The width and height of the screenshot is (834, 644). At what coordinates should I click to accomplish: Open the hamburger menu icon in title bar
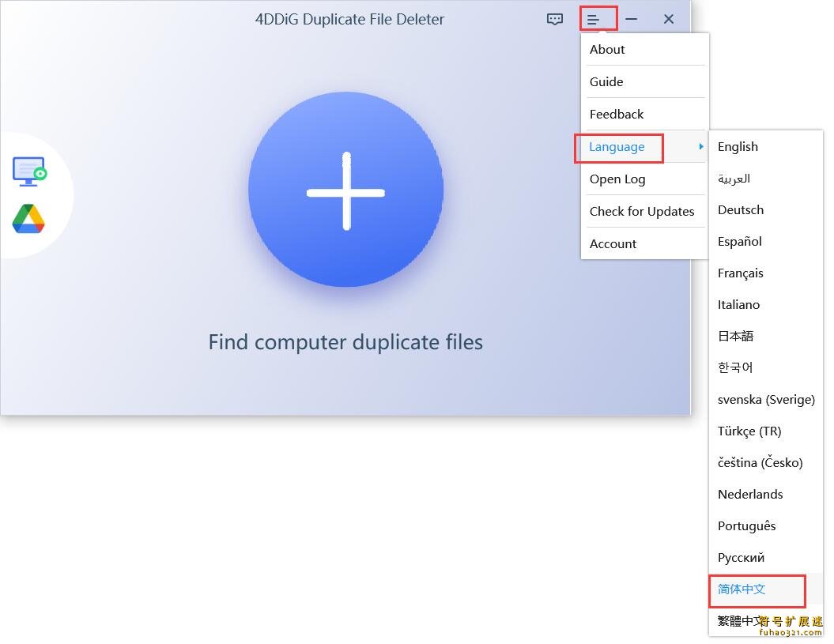(593, 20)
